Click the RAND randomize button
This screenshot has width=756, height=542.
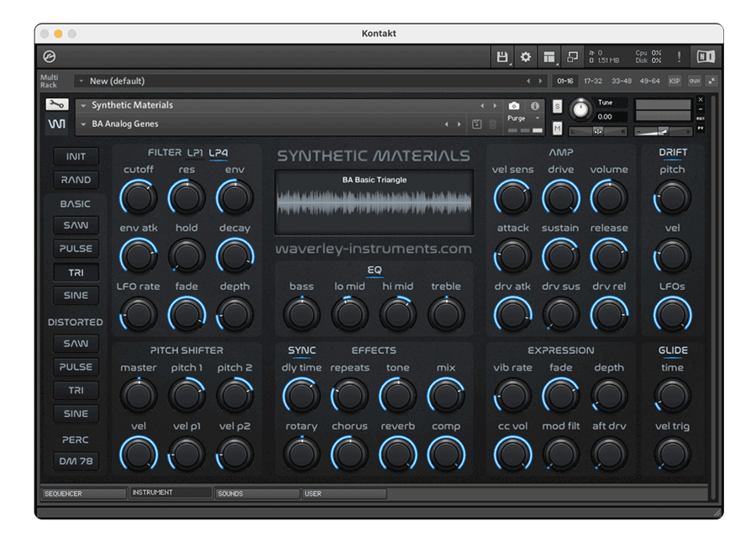coord(76,180)
